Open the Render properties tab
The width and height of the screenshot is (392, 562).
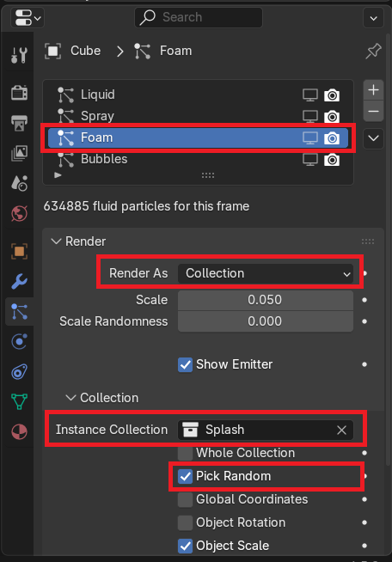tap(19, 93)
